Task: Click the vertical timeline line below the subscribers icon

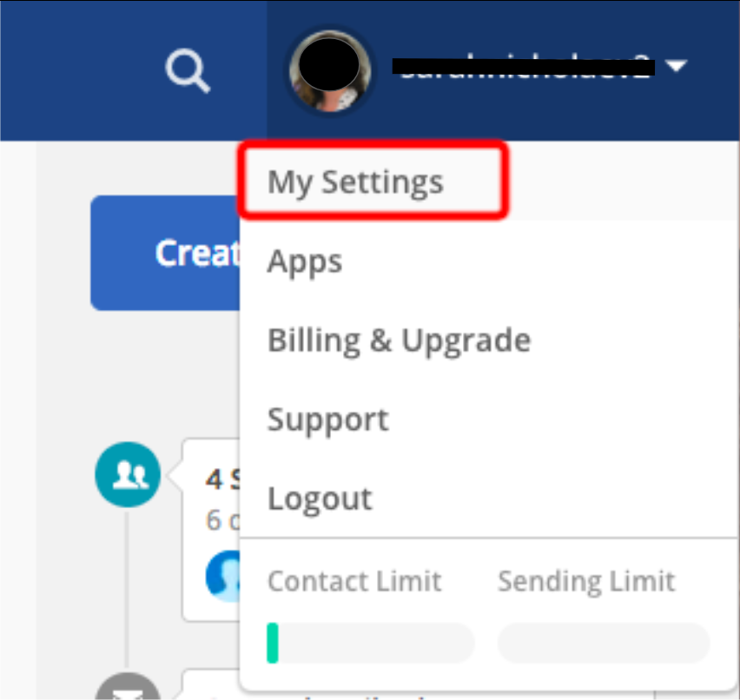Action: 127,590
